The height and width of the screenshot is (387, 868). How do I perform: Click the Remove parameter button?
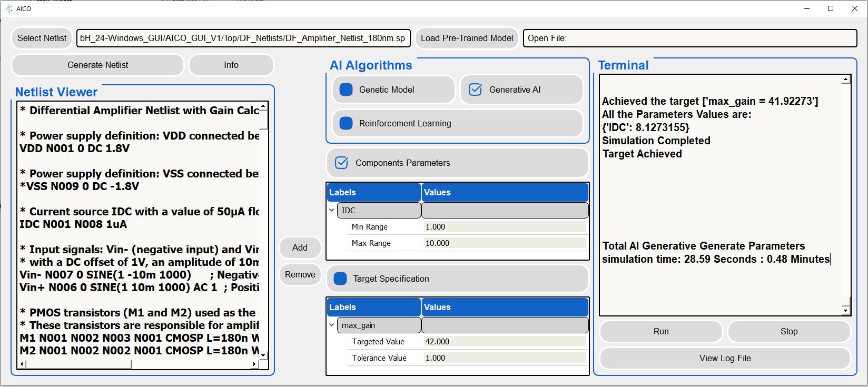(x=300, y=274)
